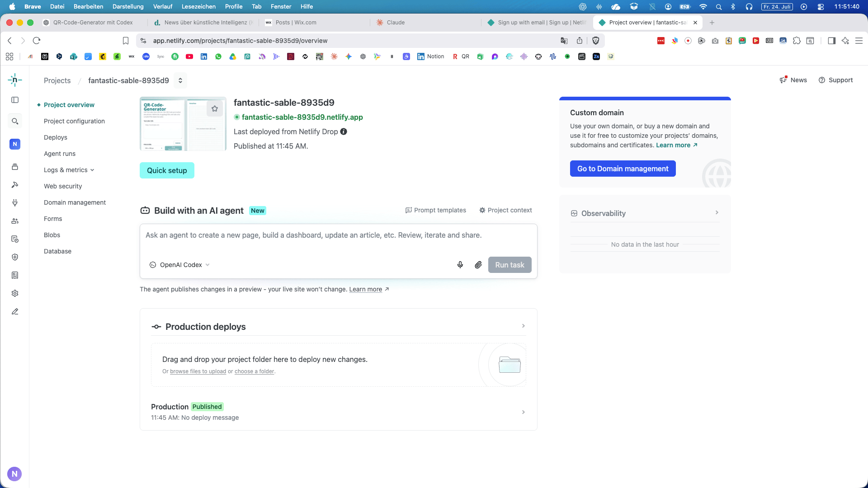The width and height of the screenshot is (868, 488).
Task: Go to Projects in the breadcrumb
Action: coord(57,80)
